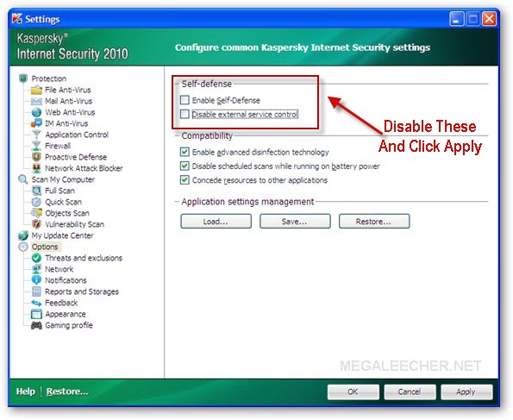
Task: Select the Proactive Defense shield icon
Action: [36, 157]
